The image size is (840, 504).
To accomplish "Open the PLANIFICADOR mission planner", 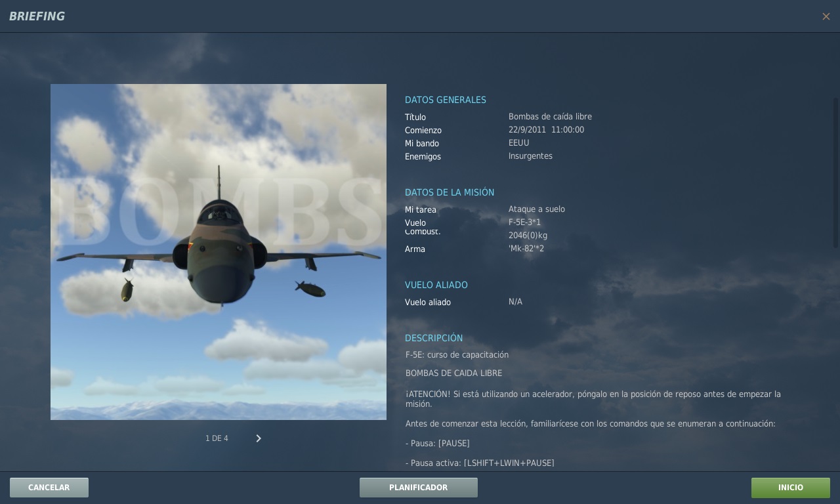I will (x=418, y=488).
